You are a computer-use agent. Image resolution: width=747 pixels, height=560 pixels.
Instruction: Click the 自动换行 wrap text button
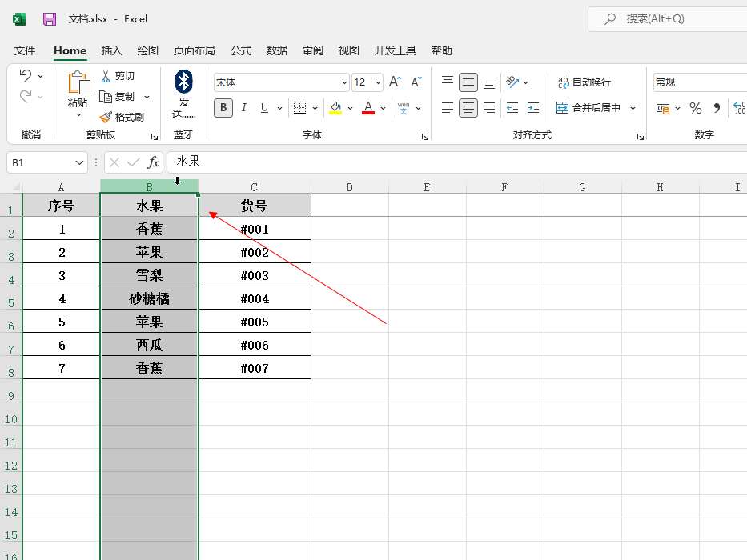coord(584,82)
